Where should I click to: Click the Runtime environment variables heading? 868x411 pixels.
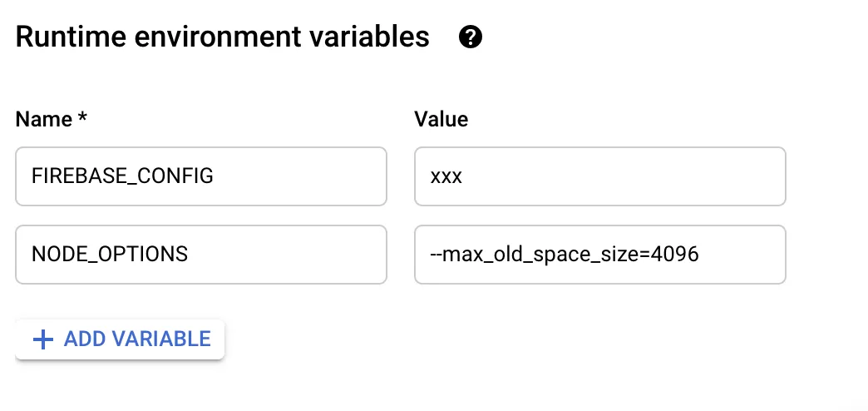[x=222, y=37]
